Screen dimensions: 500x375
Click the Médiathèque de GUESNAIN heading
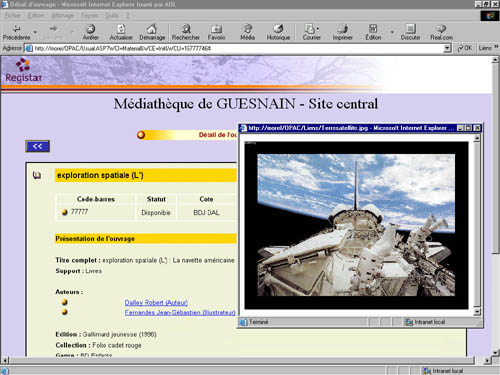click(246, 104)
